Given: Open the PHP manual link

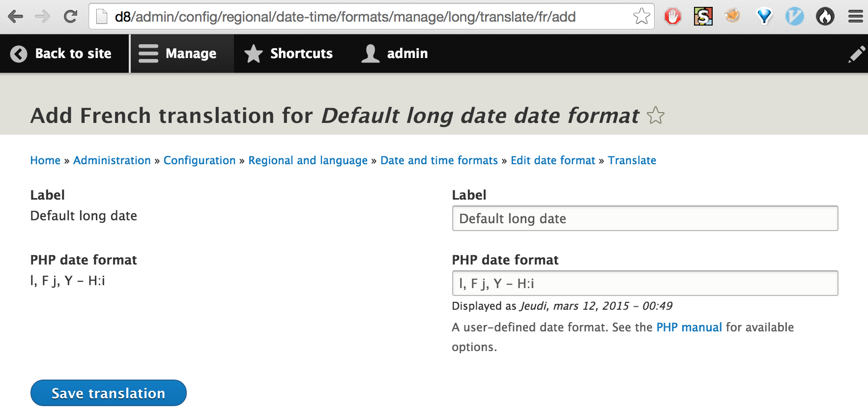Looking at the screenshot, I should (x=689, y=327).
